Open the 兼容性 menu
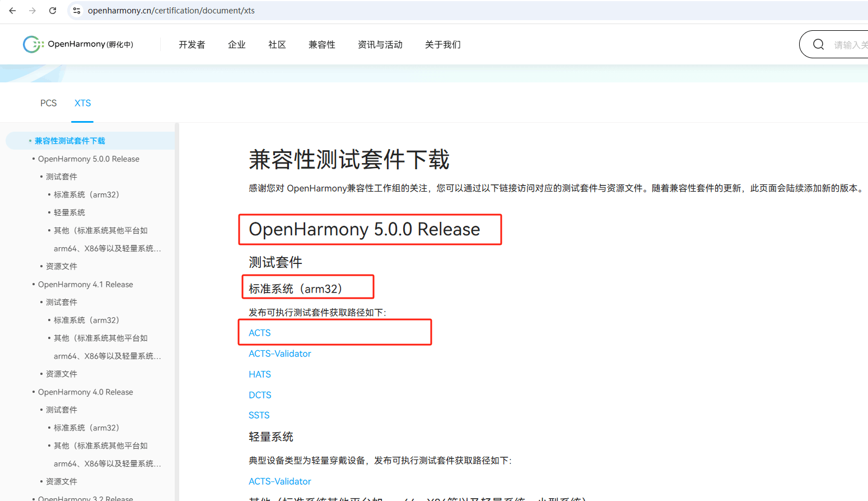 pos(321,45)
